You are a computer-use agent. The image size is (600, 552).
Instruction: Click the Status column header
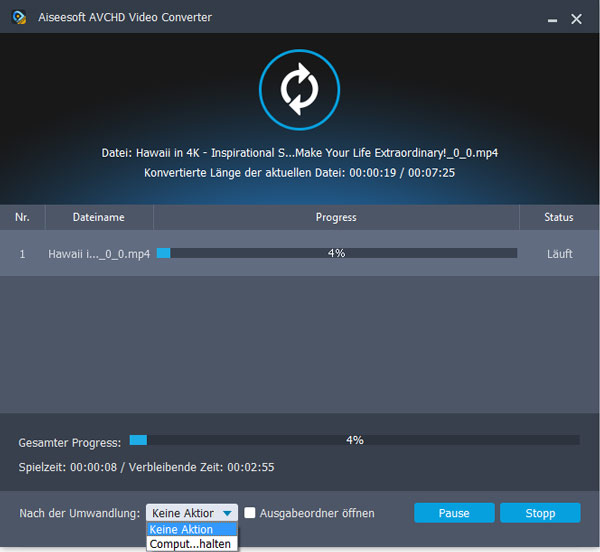coord(558,217)
